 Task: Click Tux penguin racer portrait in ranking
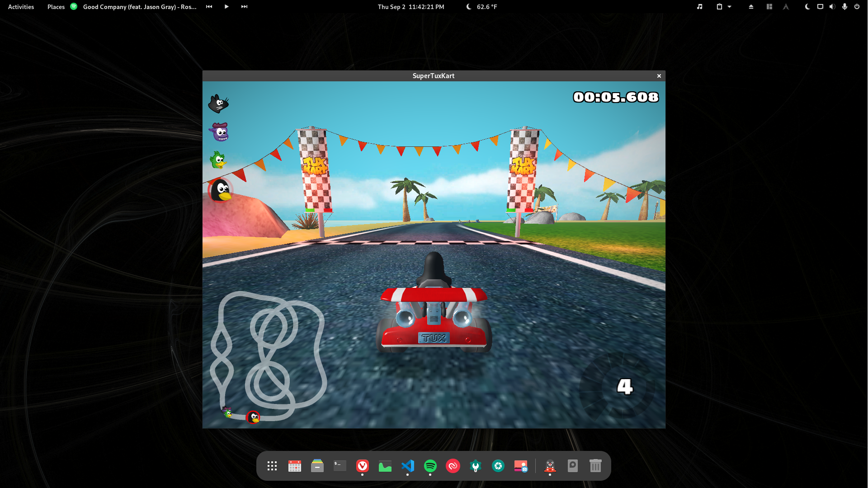point(221,190)
